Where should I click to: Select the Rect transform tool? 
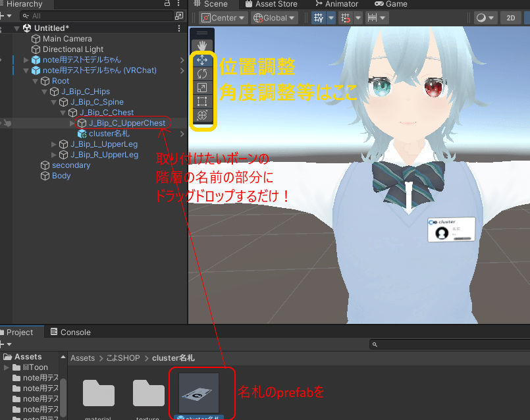point(202,101)
